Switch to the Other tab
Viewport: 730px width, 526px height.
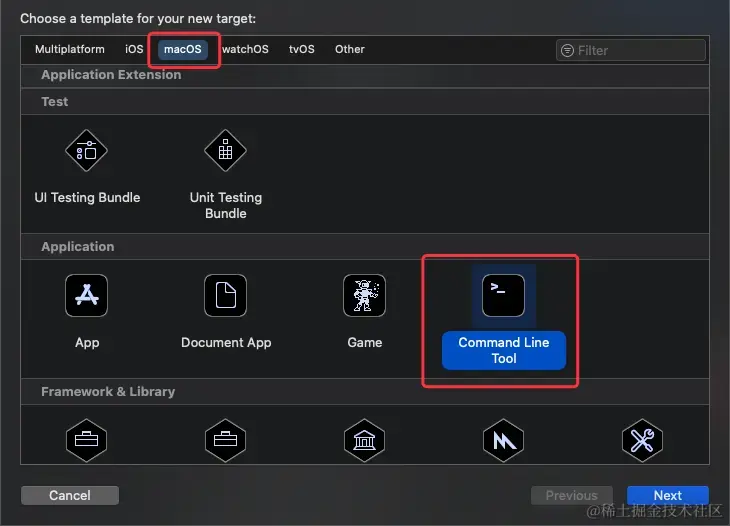tap(350, 49)
